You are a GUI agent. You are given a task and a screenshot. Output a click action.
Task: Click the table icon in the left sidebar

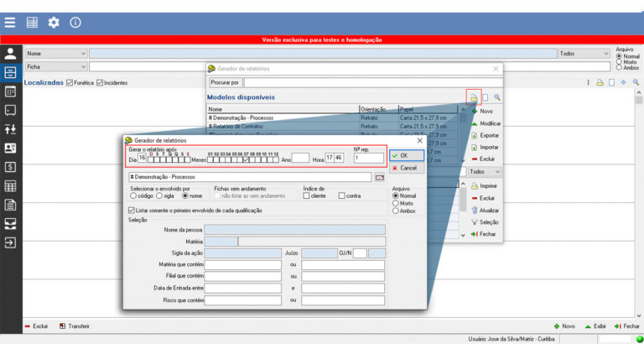click(x=10, y=186)
